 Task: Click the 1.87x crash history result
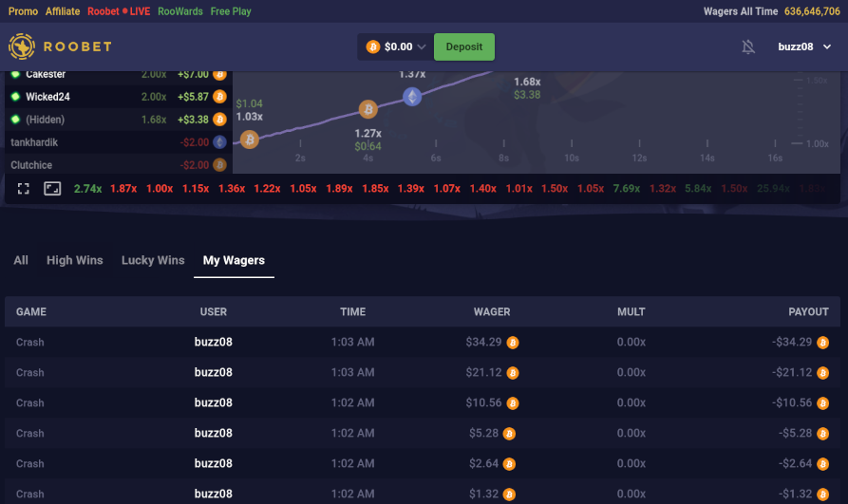(x=123, y=189)
